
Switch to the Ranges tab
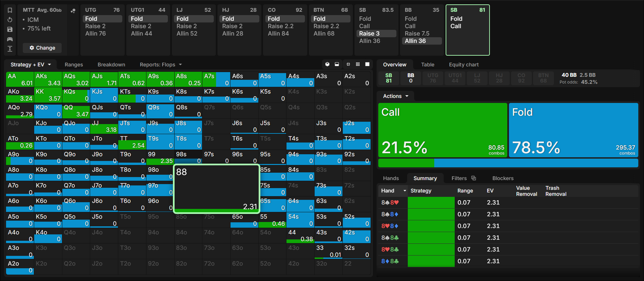(x=74, y=65)
